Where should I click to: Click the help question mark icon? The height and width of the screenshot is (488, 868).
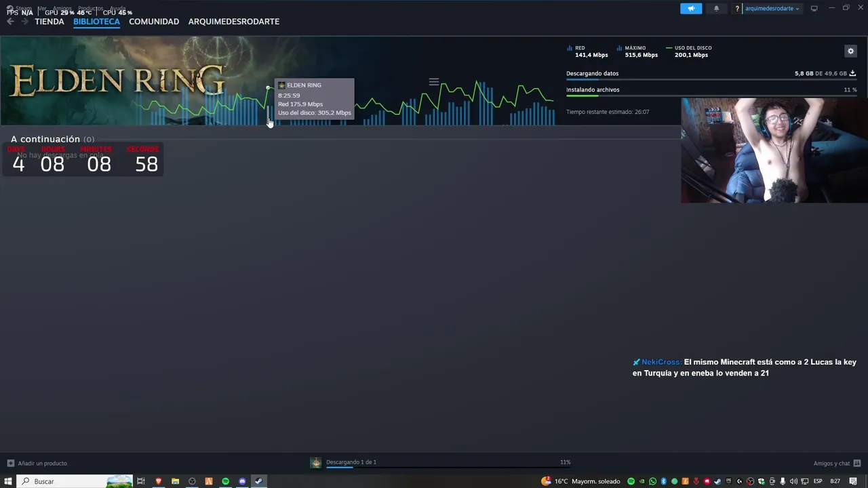[x=737, y=8]
